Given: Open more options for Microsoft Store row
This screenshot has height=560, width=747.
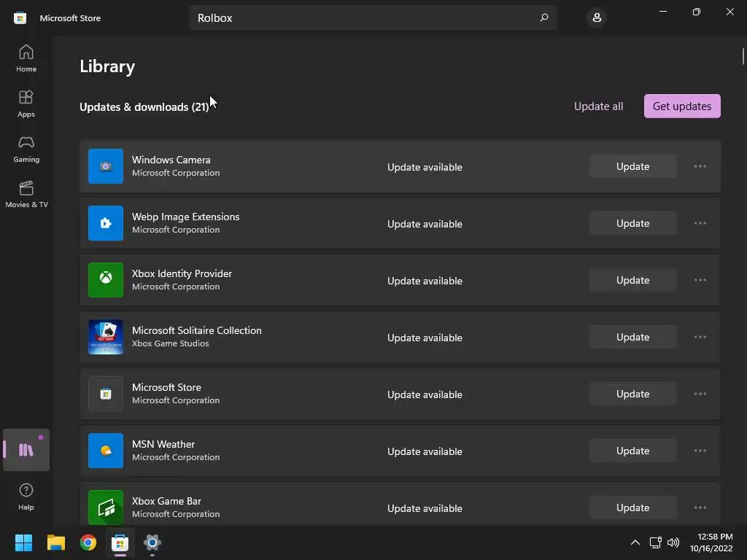Looking at the screenshot, I should [700, 394].
